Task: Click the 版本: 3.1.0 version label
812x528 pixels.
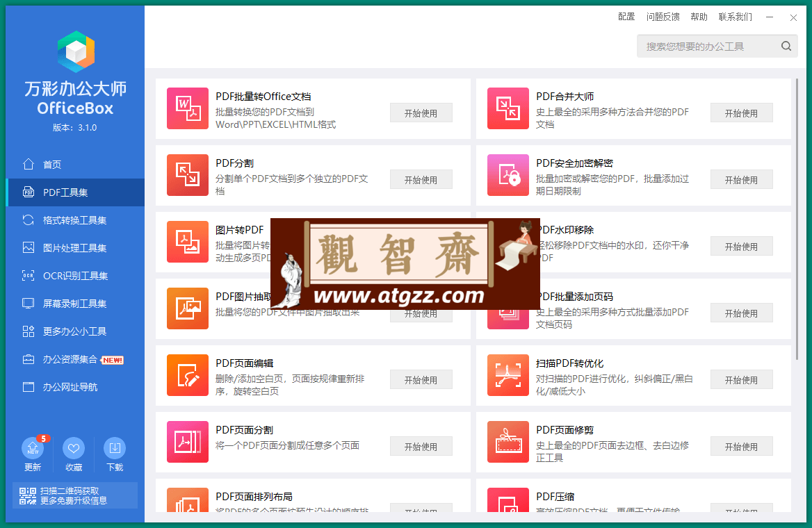Action: [x=74, y=127]
